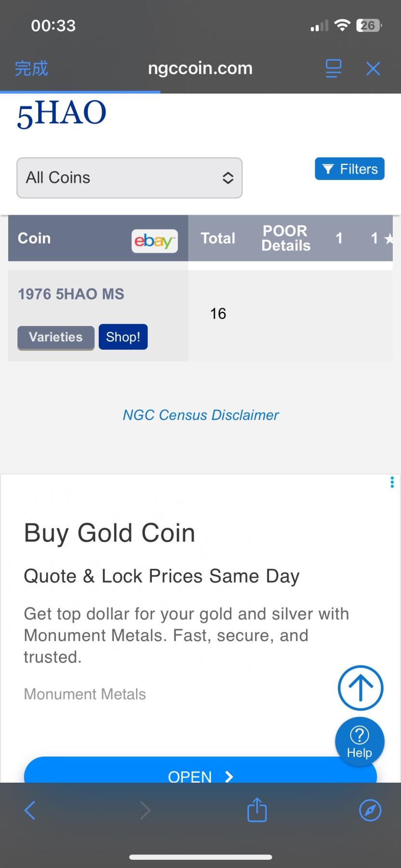
Task: Tap 完成 to finish browsing
Action: pos(31,68)
